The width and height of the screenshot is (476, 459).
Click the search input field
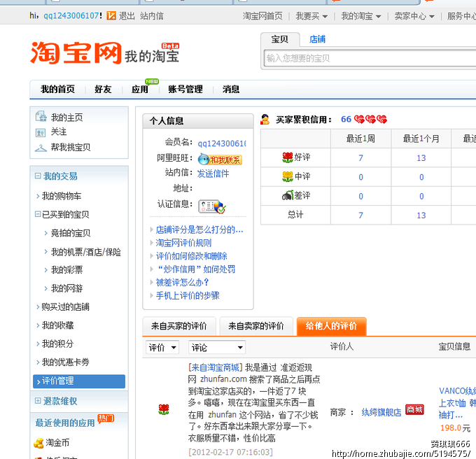coord(370,58)
